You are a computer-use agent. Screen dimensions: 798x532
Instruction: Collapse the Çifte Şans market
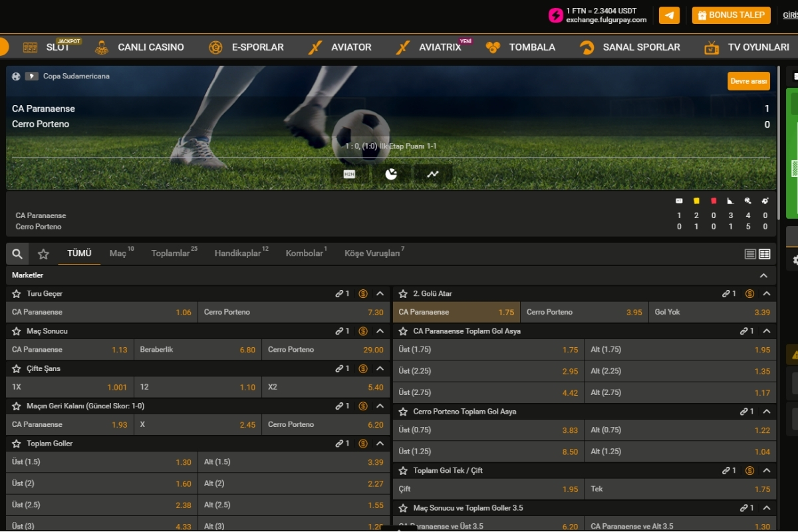[379, 368]
